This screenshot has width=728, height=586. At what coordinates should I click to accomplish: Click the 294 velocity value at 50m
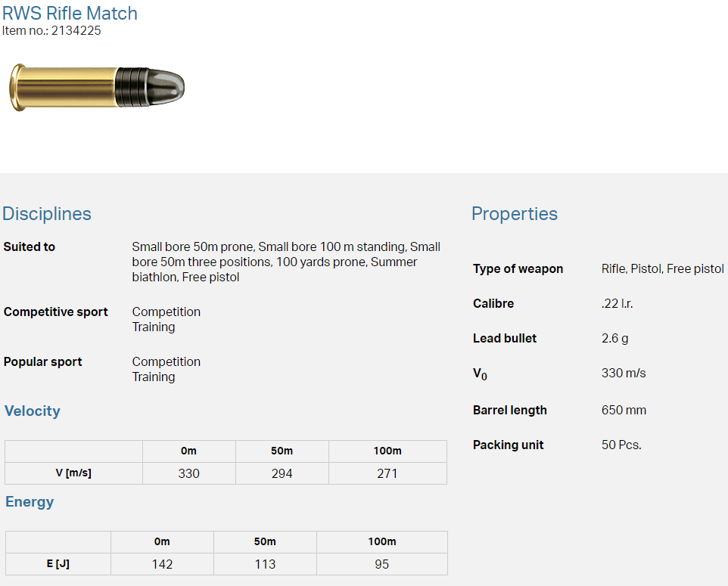282,473
